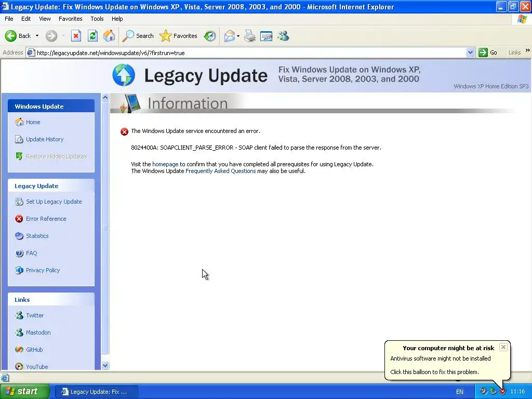Click the FAQ question mark icon

[19, 253]
